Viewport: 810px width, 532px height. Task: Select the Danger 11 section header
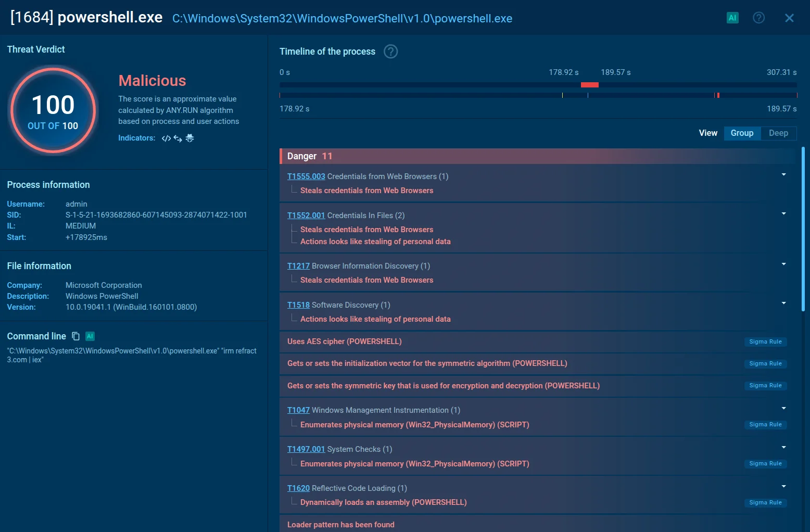click(537, 156)
